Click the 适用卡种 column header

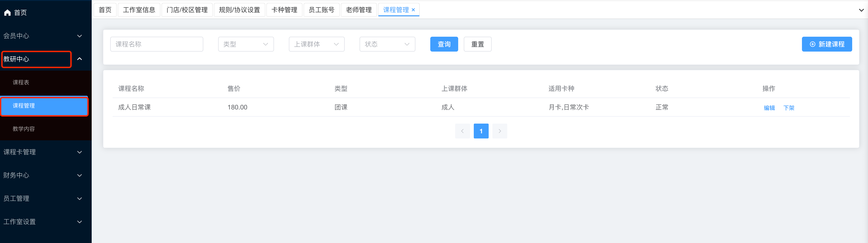[x=561, y=89]
